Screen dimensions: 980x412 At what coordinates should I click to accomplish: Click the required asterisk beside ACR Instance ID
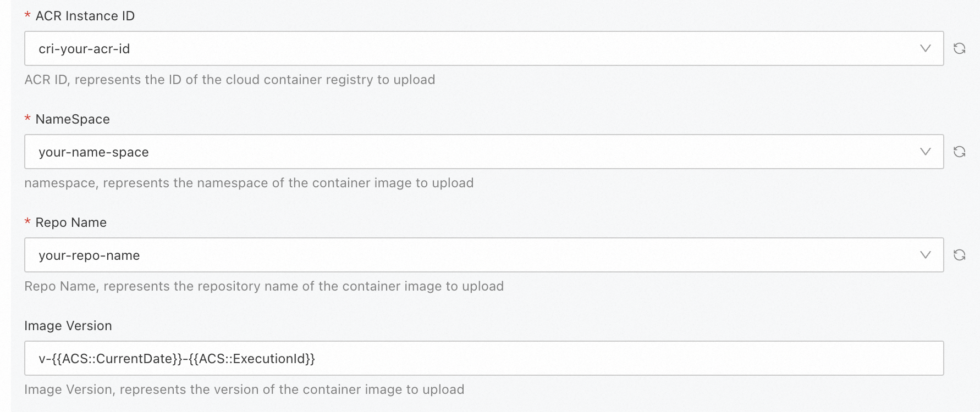pos(27,16)
